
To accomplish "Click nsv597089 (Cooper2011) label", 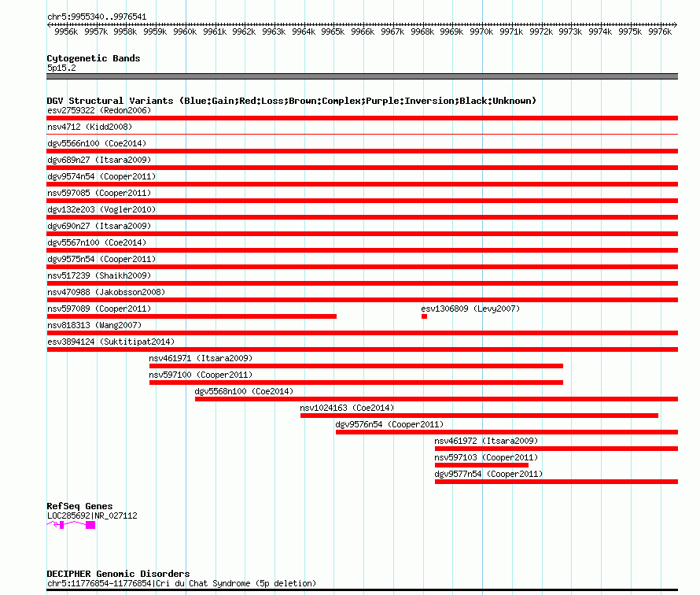I will 99,309.
